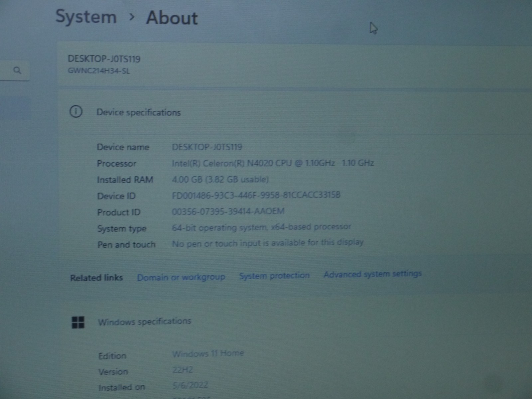Select Device ID value FD001486-93C3-446F

pyautogui.click(x=256, y=195)
